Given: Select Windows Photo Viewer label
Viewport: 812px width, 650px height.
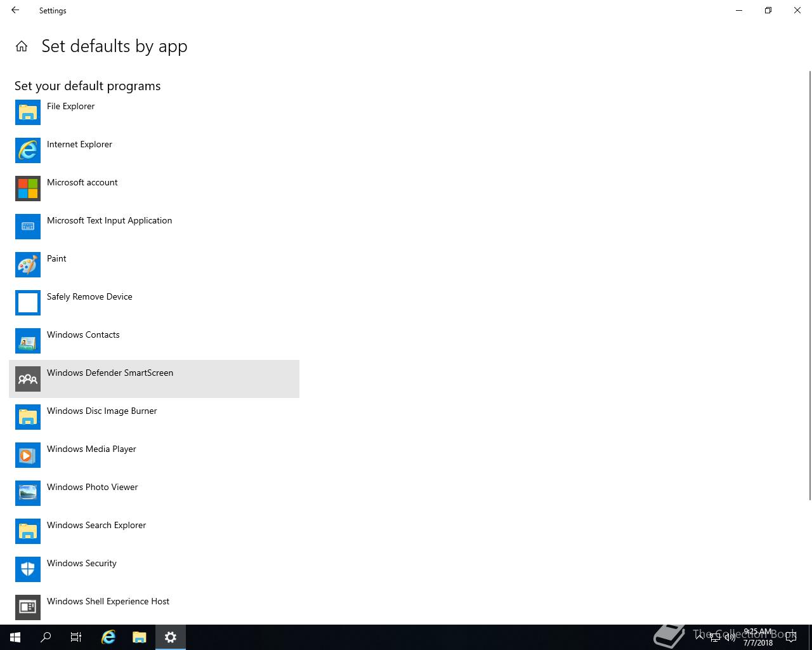Looking at the screenshot, I should click(x=92, y=487).
